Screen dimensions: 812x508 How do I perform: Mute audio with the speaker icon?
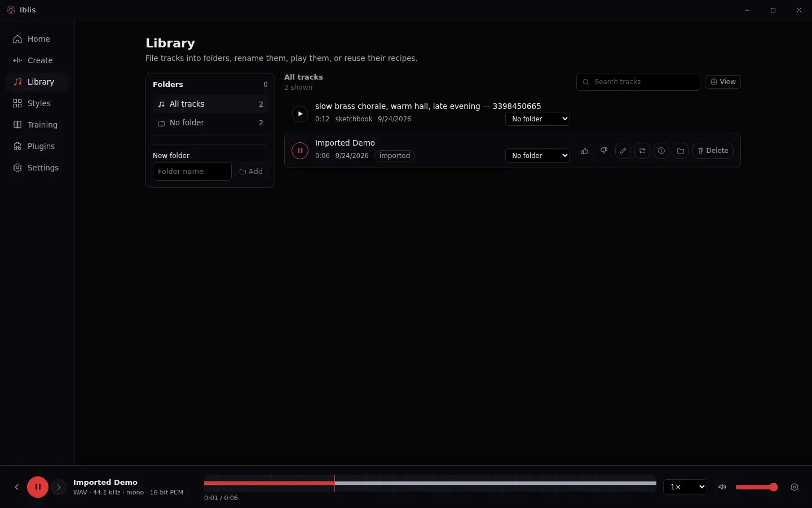tap(722, 487)
